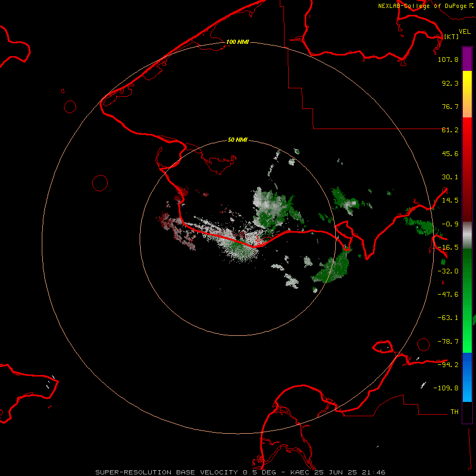Click the Super-Resolution Base Velocity caption
Screen dimensions: 476x476
[x=241, y=472]
